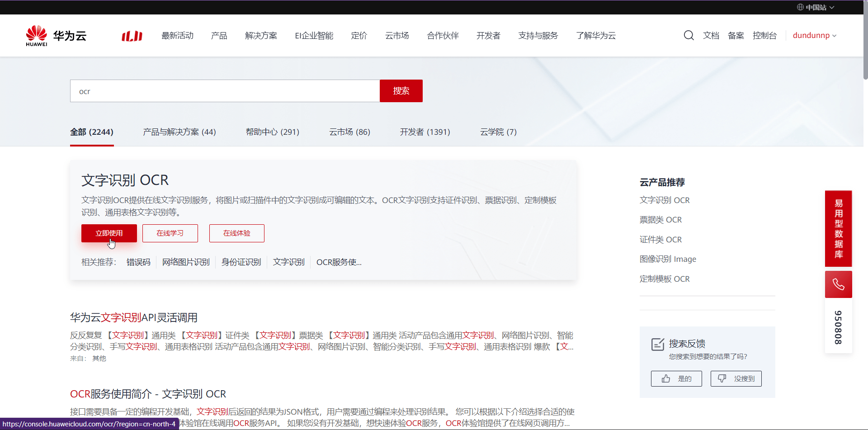Open 证件类 OCR recommended product

[x=660, y=240]
